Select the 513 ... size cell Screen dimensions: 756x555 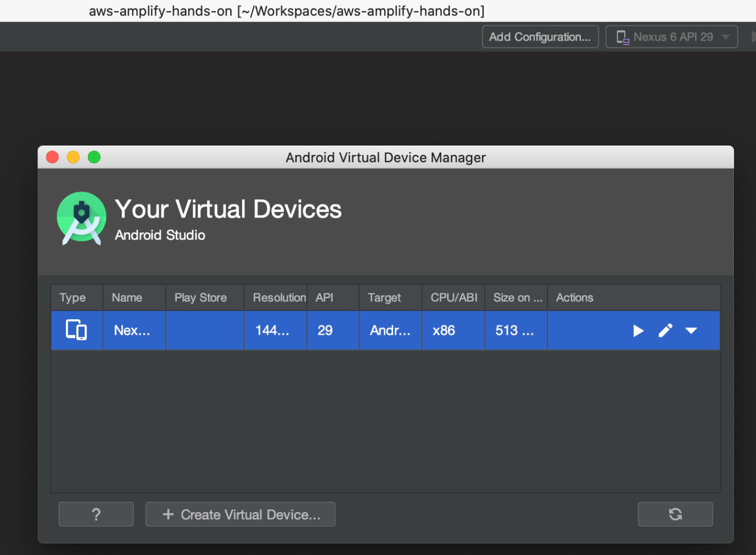coord(516,330)
